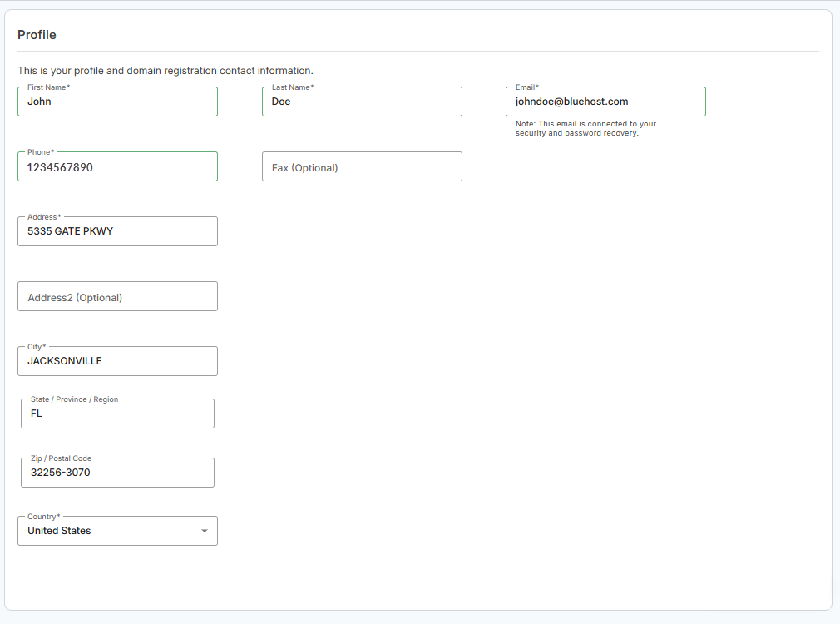Focus the State / Province / Region input
Viewport: 840px width, 624px height.
tap(117, 414)
